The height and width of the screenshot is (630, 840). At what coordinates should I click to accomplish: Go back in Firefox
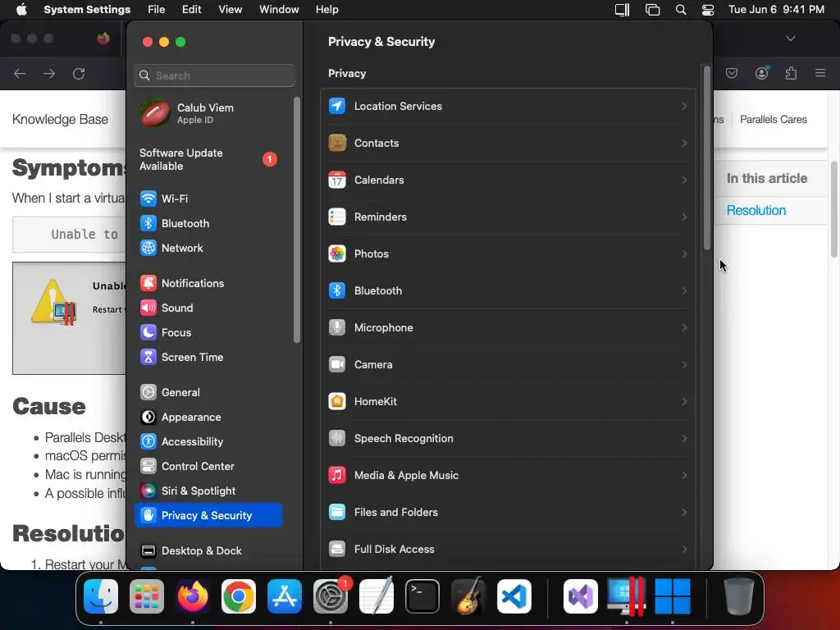pyautogui.click(x=20, y=73)
